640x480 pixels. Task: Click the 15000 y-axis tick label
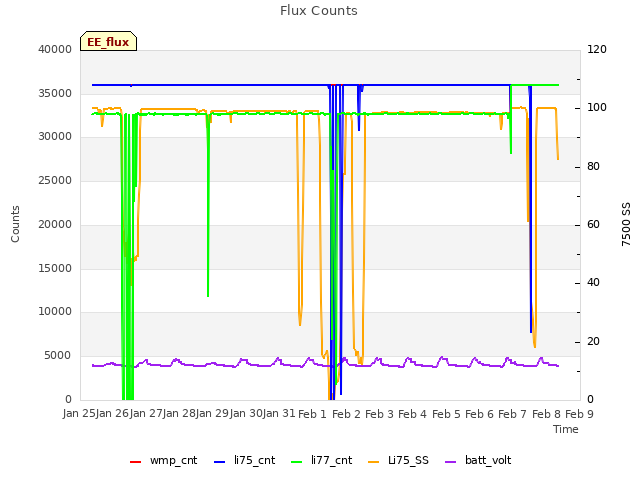point(55,269)
